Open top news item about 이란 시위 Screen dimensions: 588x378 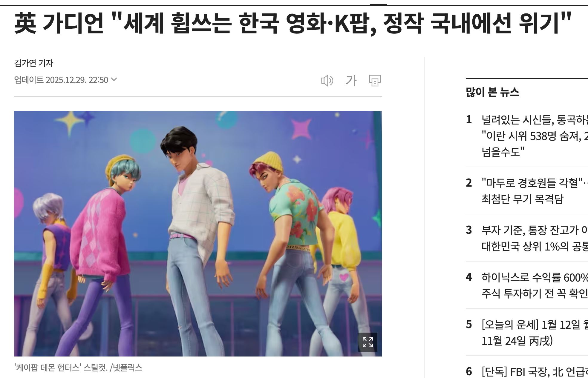pos(535,136)
